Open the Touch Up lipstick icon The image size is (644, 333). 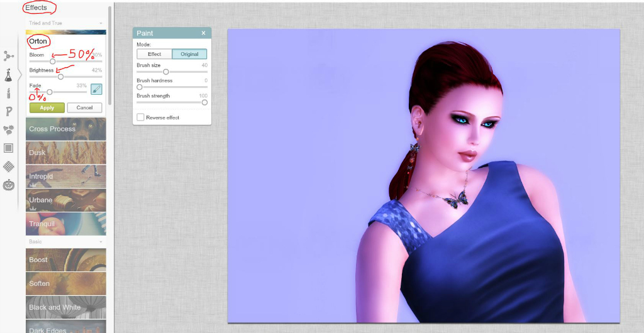pyautogui.click(x=9, y=94)
